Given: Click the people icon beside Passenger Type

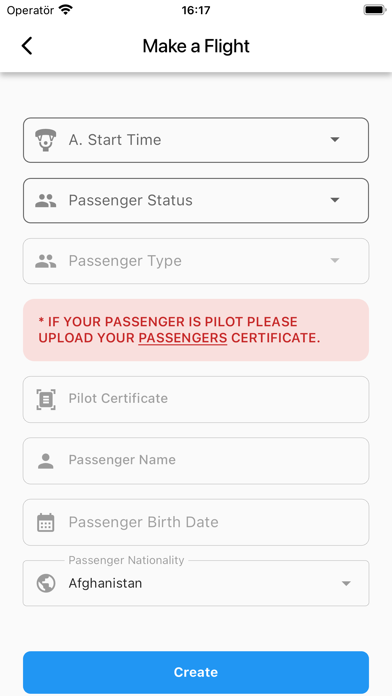Looking at the screenshot, I should tap(46, 261).
